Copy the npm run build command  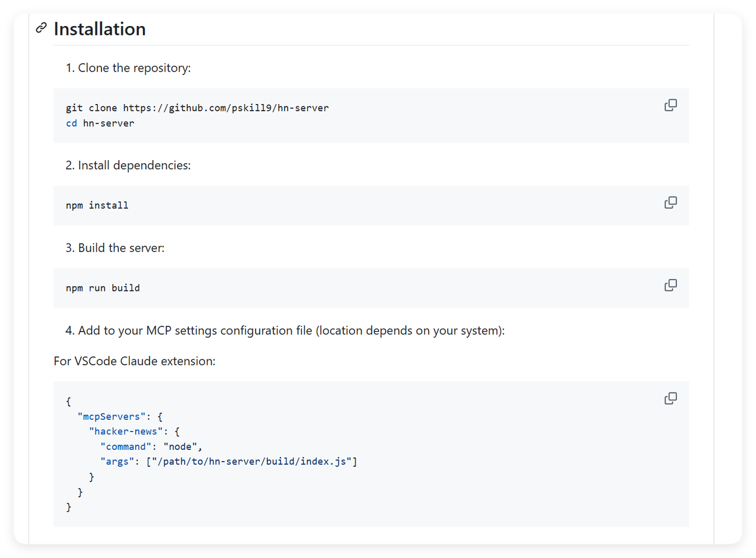tap(670, 286)
